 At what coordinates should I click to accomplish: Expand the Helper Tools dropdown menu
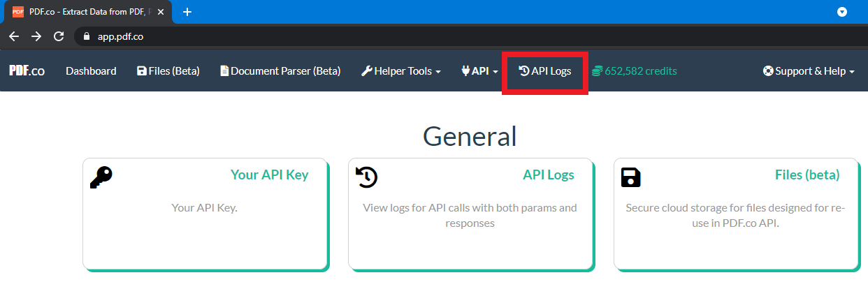[401, 71]
